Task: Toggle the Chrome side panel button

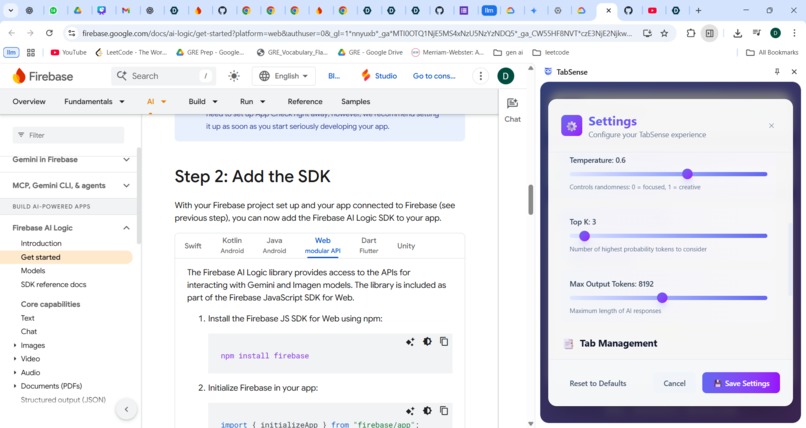Action: (x=709, y=33)
